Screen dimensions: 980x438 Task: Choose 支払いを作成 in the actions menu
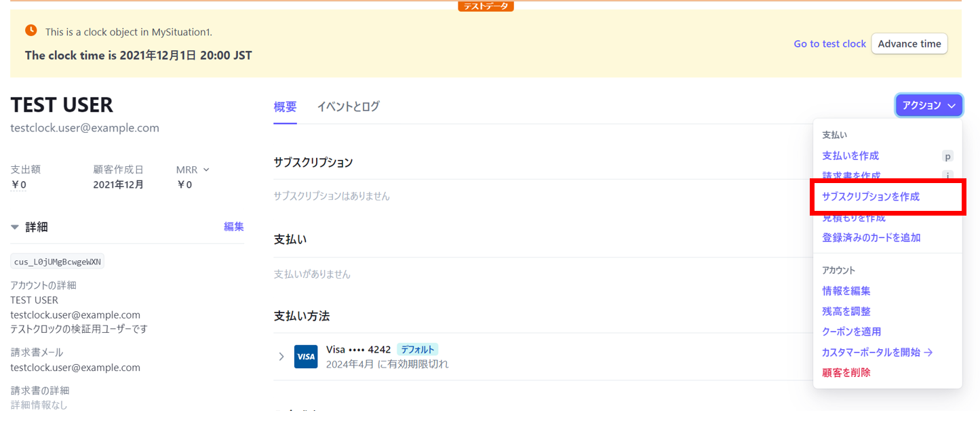pos(850,155)
